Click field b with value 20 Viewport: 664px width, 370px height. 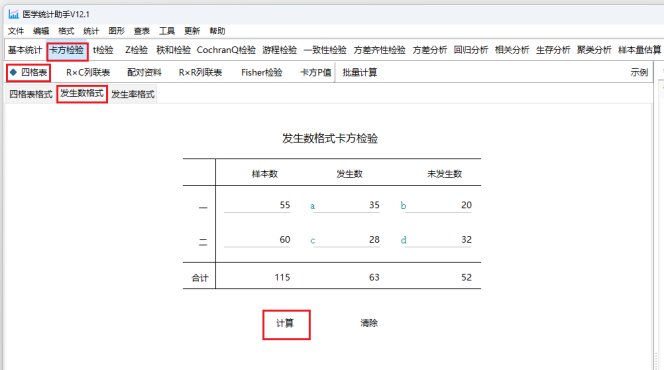click(438, 205)
